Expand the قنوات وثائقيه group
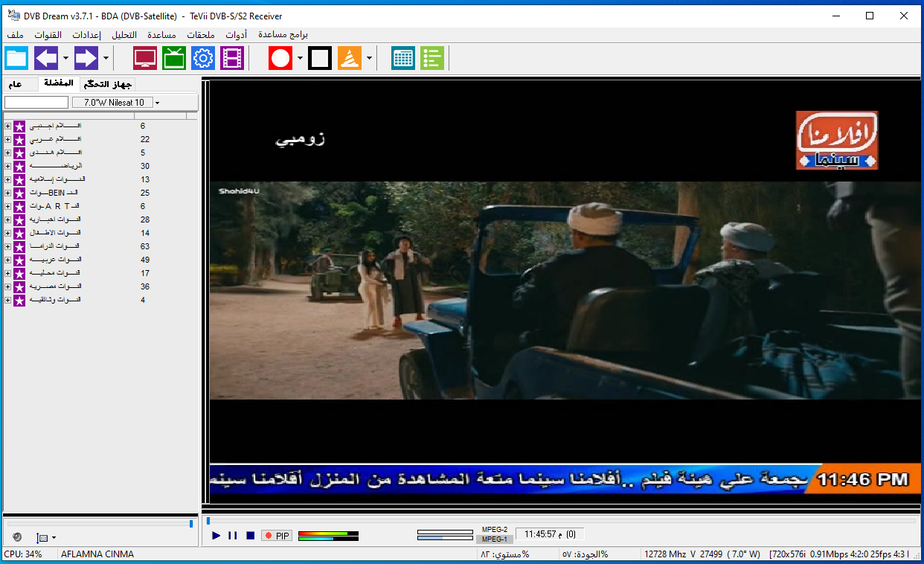Image resolution: width=924 pixels, height=564 pixels. coord(7,300)
